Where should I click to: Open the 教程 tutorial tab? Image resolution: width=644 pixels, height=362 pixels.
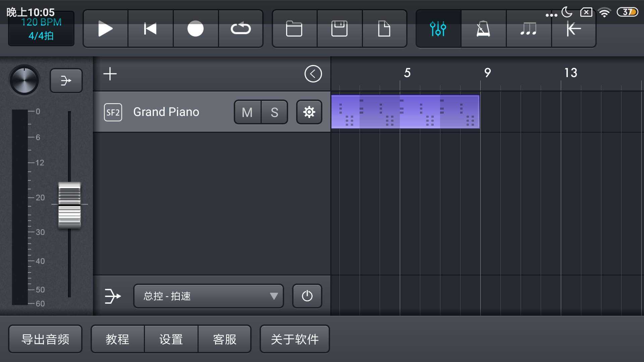[x=117, y=339]
